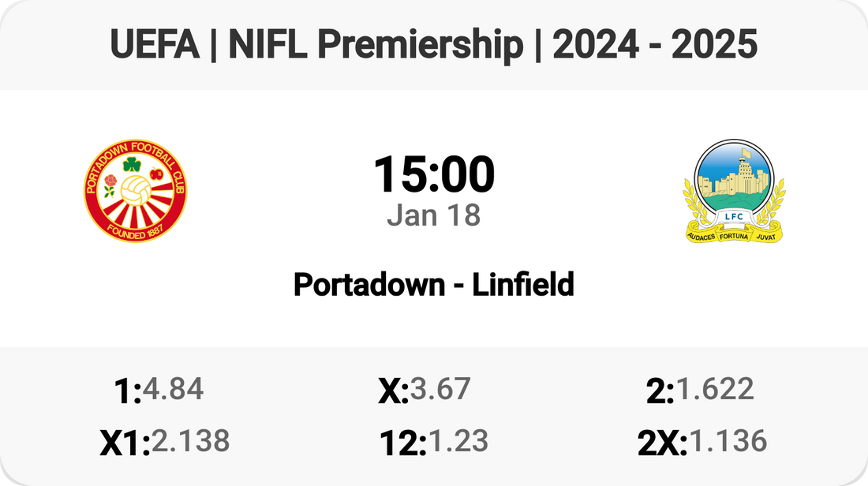This screenshot has height=486, width=868.
Task: Click the "2:" away win label
Action: pos(660,391)
